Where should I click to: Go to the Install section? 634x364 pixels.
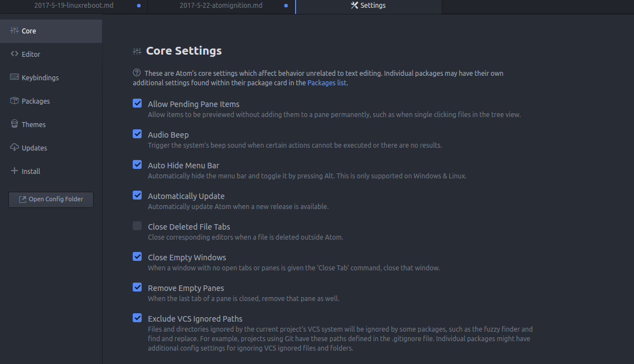coord(51,172)
